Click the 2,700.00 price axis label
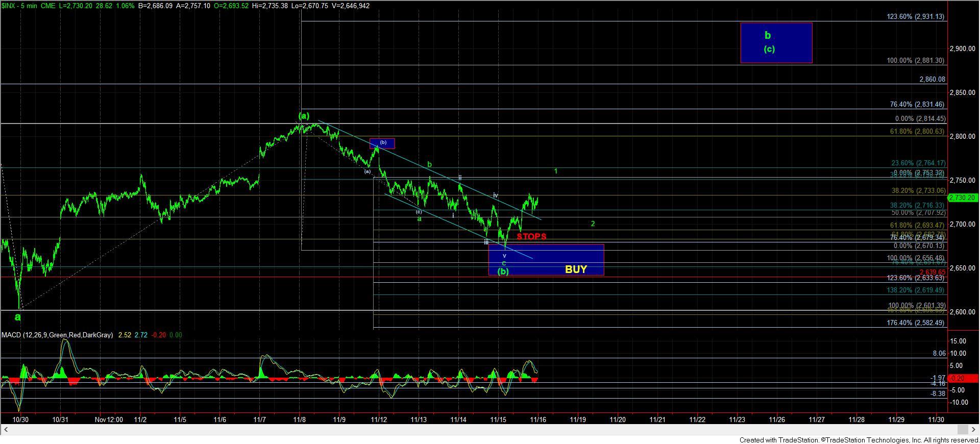The height and width of the screenshot is (444, 980). 963,224
